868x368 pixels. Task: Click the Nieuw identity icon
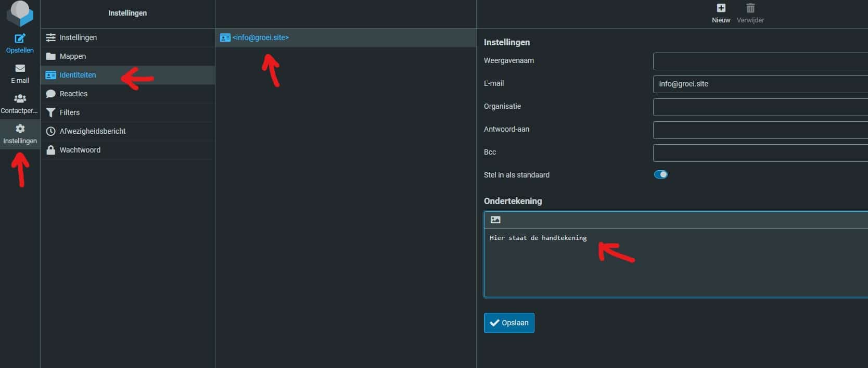[721, 8]
